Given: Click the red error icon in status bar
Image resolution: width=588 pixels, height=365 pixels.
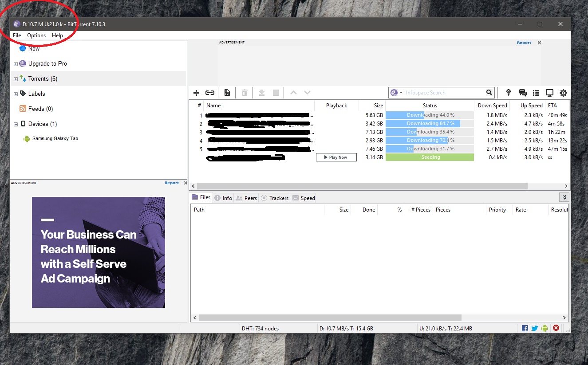Looking at the screenshot, I should coord(556,328).
